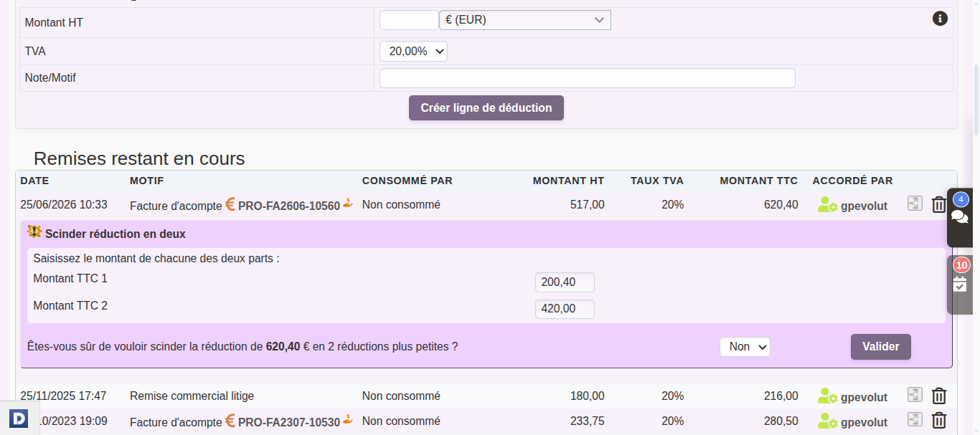Delete the 620,40 discount row
The height and width of the screenshot is (435, 980).
click(x=938, y=205)
